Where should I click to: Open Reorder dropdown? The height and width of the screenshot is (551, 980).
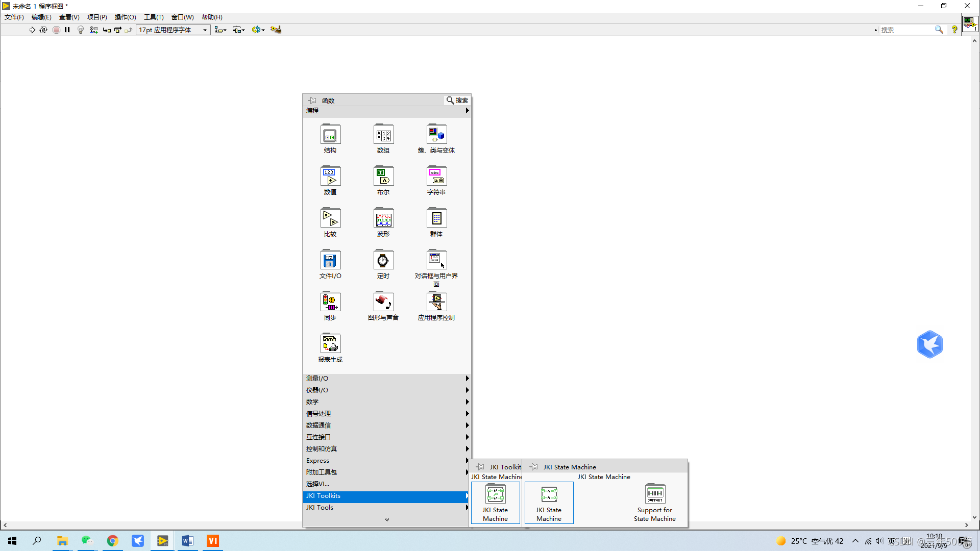click(258, 30)
